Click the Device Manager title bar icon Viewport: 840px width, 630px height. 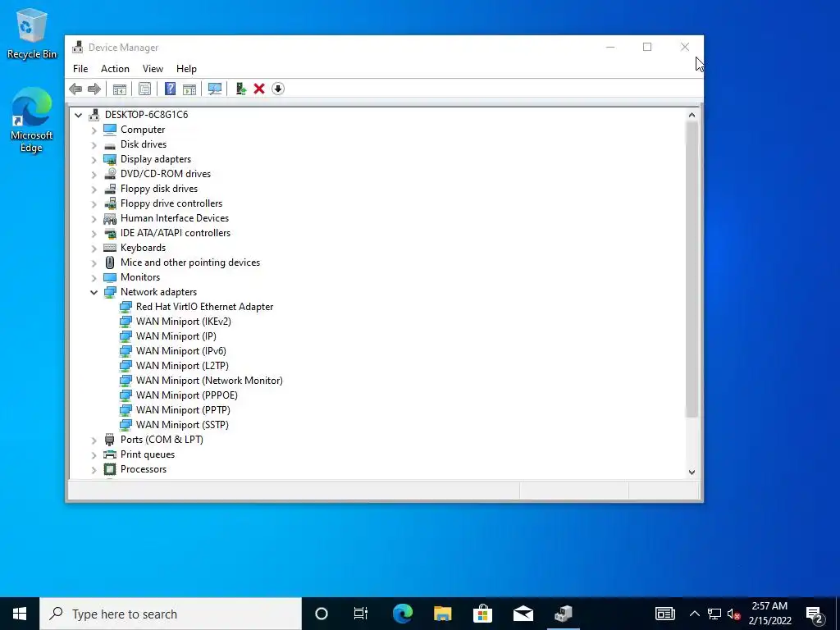tap(78, 47)
